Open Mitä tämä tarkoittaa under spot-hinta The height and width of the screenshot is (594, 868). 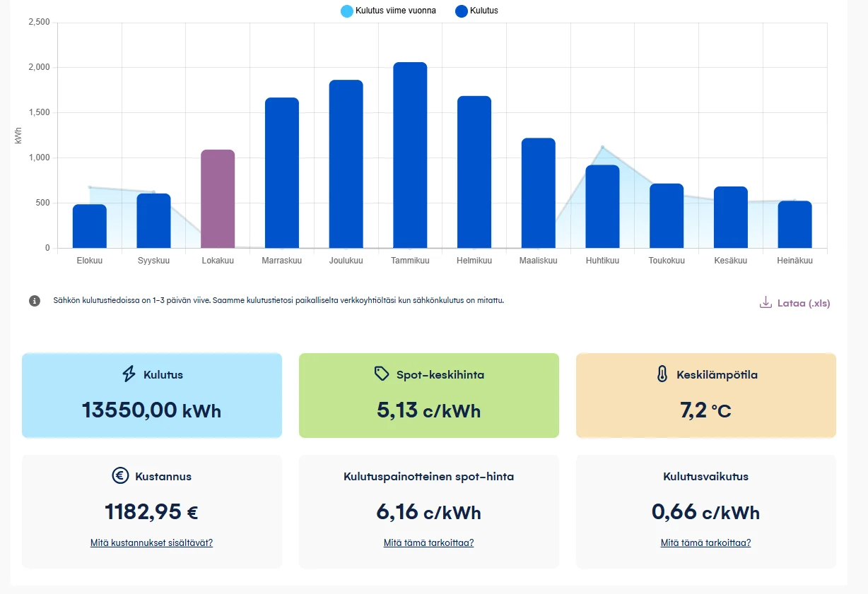click(428, 543)
